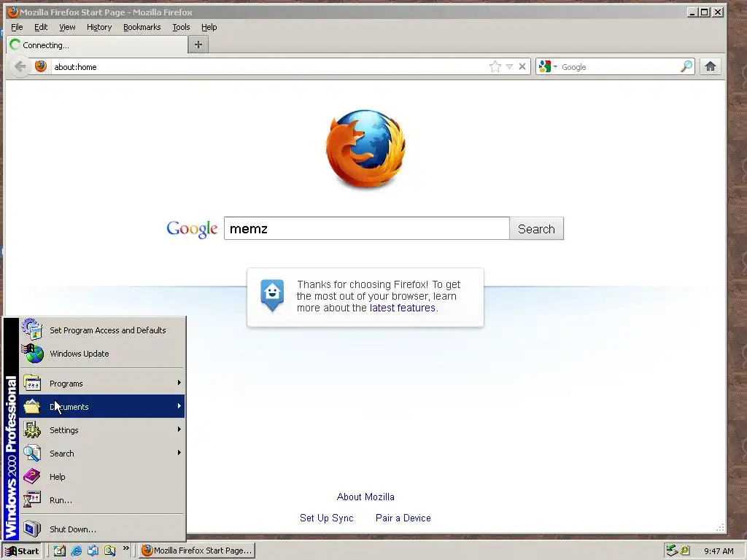
Task: Click the Google toolbar search field
Action: pyautogui.click(x=619, y=66)
